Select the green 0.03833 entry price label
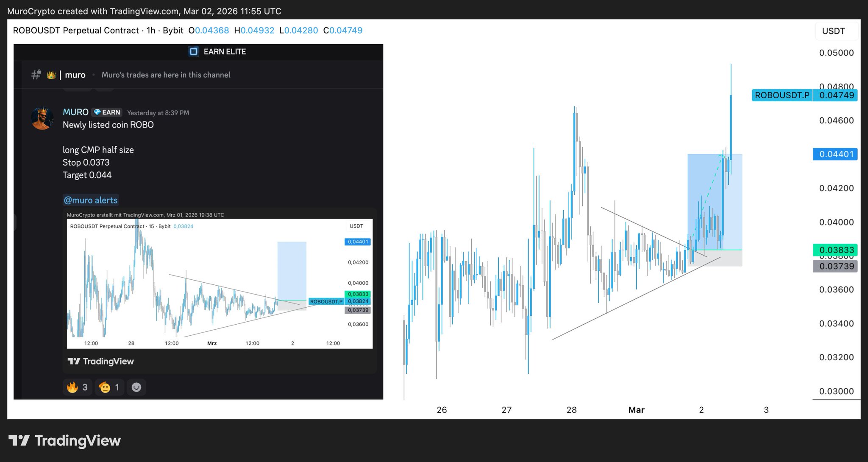Screen dimensions: 868x462 (835, 250)
